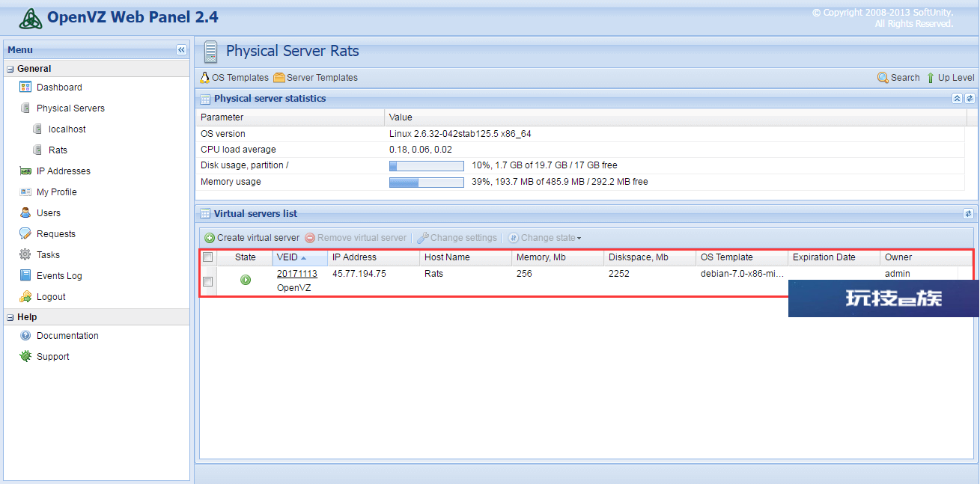Select the OpenVZ type text under VEID

click(294, 288)
